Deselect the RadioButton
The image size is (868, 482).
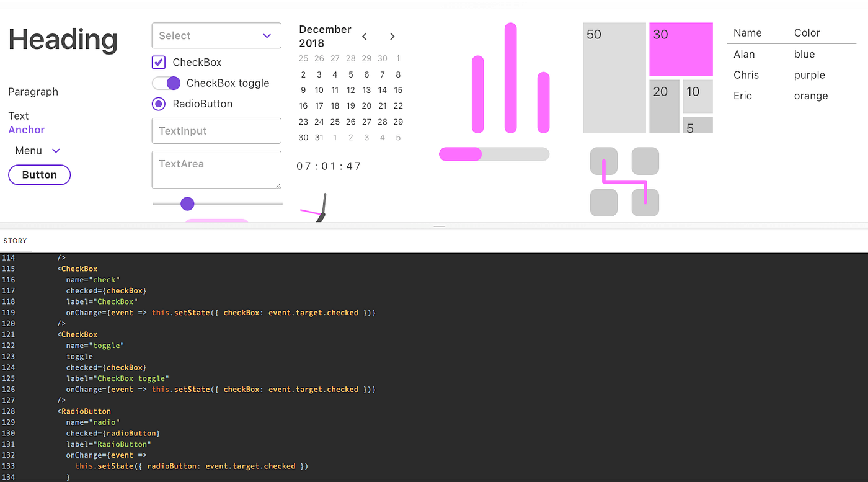pos(159,104)
